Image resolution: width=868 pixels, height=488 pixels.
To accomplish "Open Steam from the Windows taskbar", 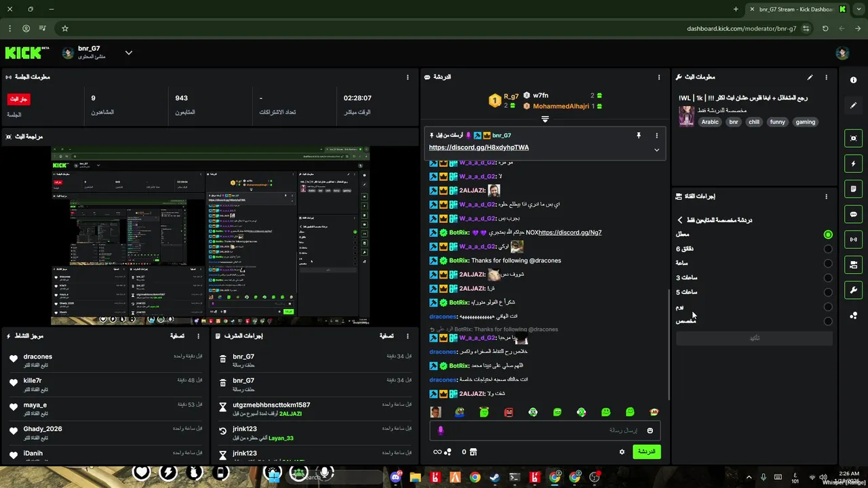I will tap(494, 478).
